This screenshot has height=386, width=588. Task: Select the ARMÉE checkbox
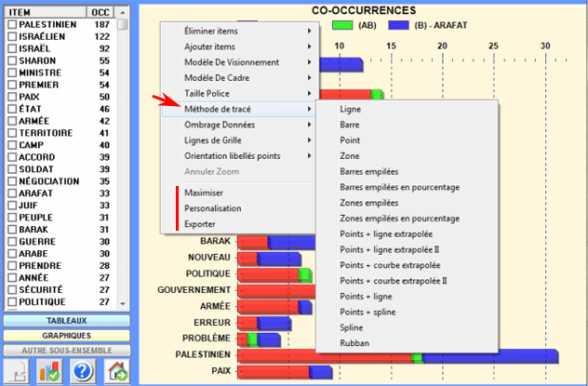[12, 121]
